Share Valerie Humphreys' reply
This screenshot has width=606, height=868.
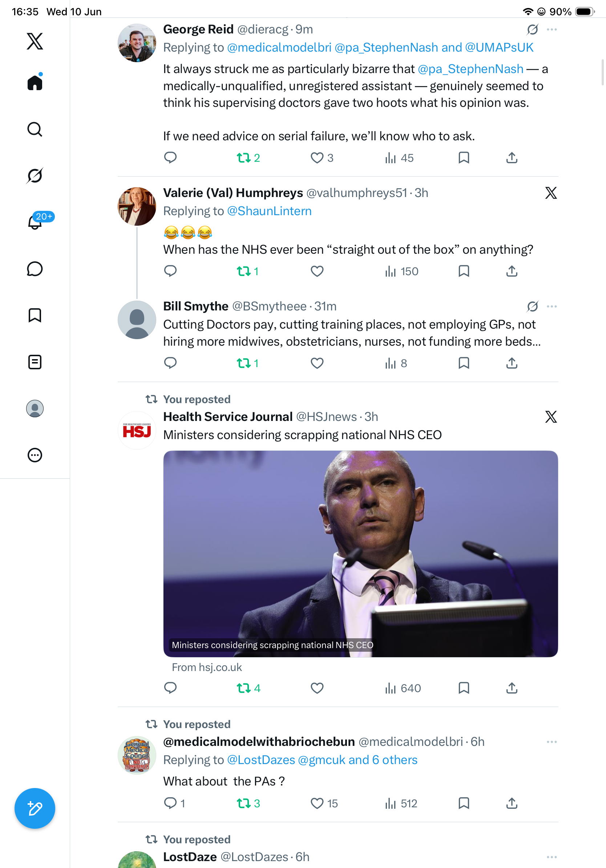pyautogui.click(x=512, y=271)
